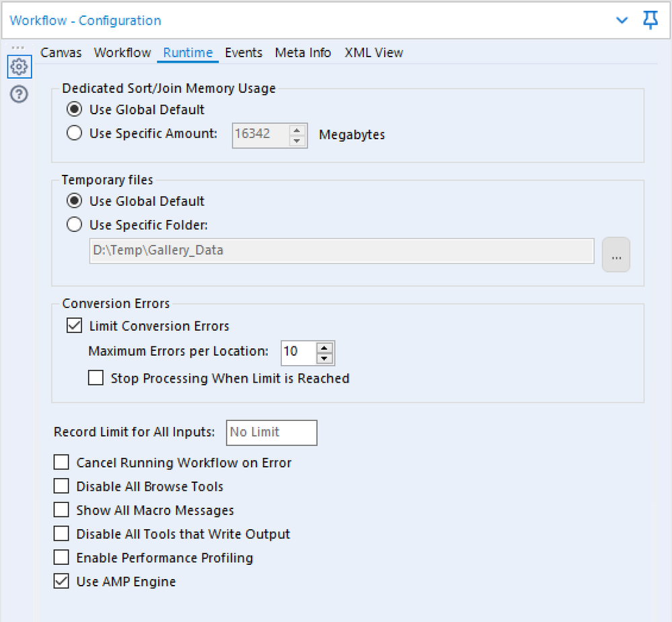The width and height of the screenshot is (672, 622).
Task: Select Use Specific Amount memory option
Action: coord(75,133)
